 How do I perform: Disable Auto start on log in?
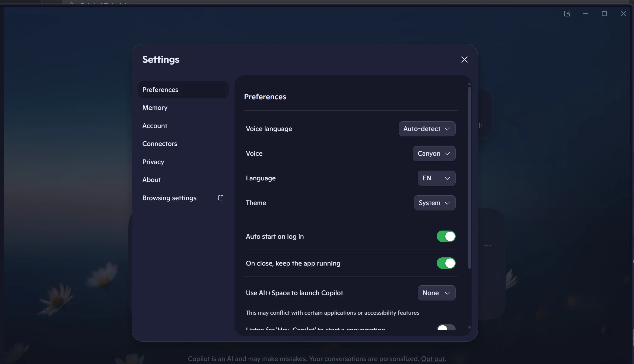tap(446, 236)
